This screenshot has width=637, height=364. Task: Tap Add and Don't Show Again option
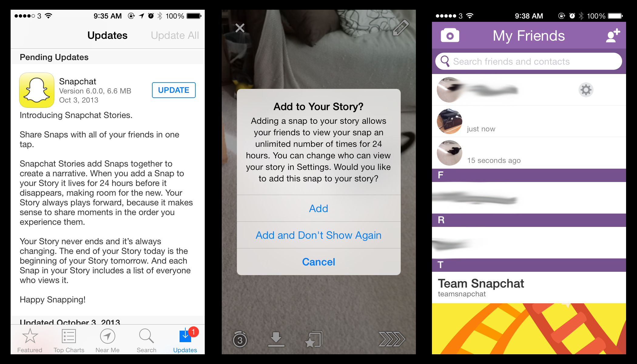tap(318, 234)
